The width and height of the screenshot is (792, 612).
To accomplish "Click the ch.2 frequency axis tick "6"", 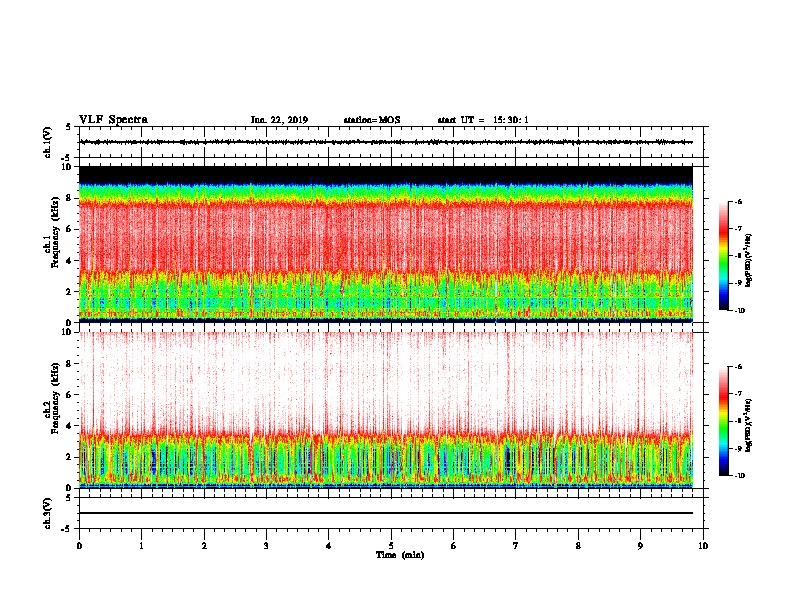I will pos(69,395).
